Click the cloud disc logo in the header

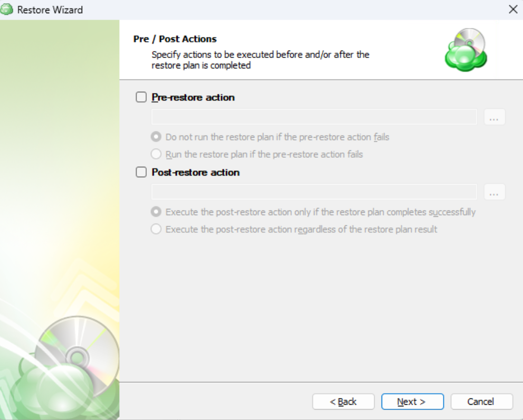coord(466,50)
